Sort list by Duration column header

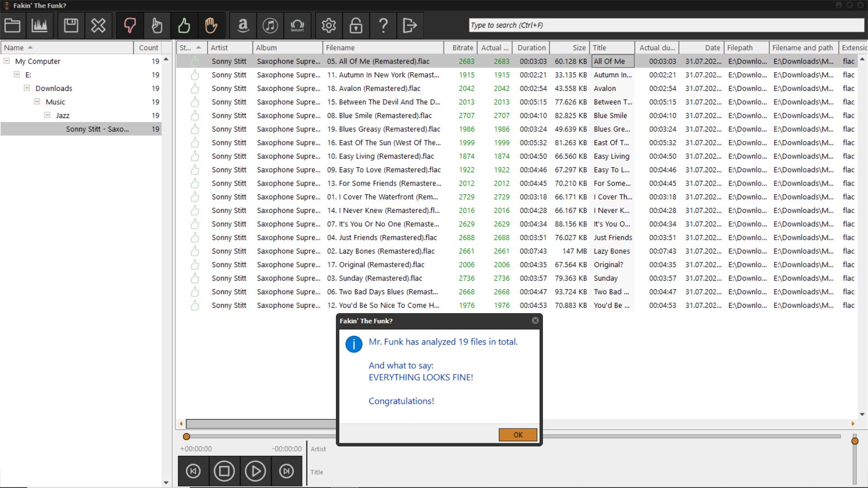coord(531,47)
